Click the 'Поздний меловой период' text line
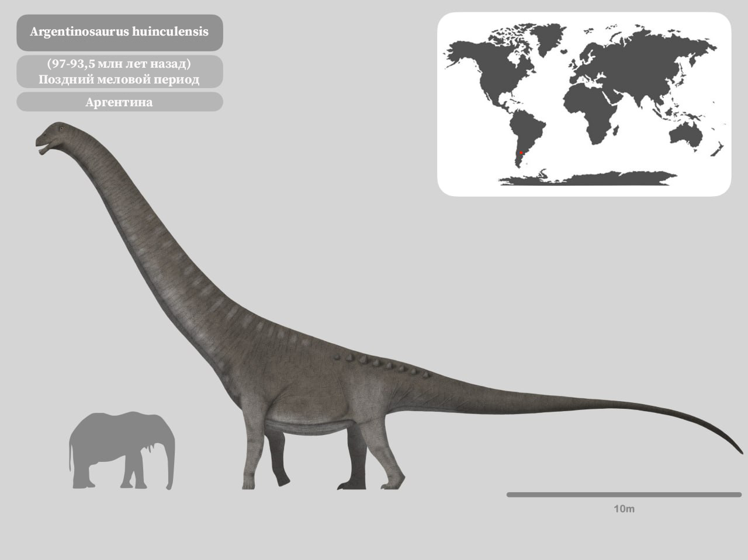Image resolution: width=748 pixels, height=560 pixels. (119, 79)
